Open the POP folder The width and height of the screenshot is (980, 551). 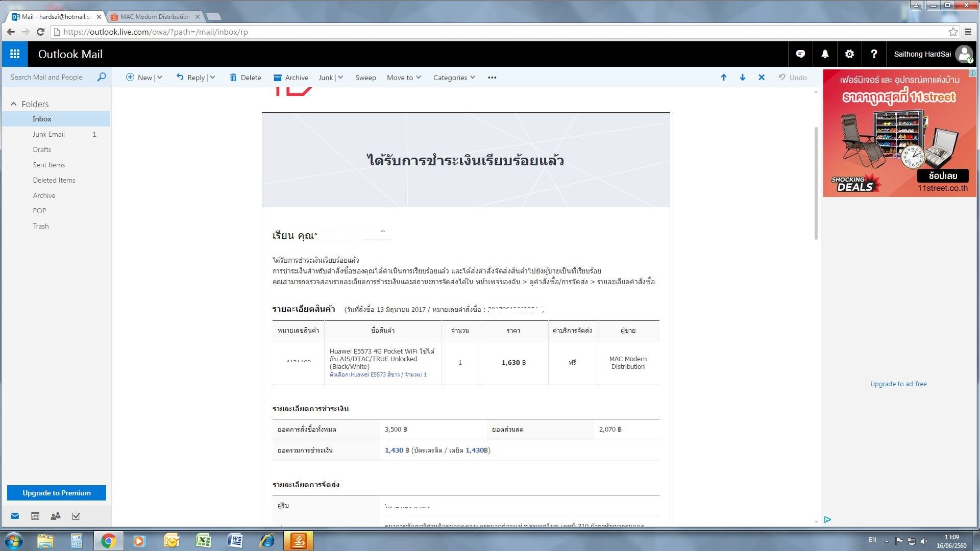56,211
